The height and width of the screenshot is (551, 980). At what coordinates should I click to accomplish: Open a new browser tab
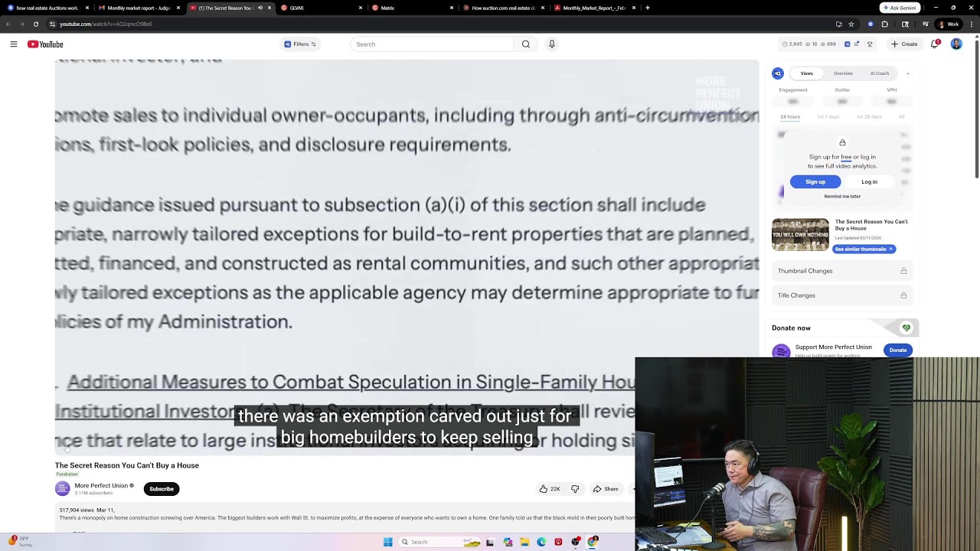(648, 8)
